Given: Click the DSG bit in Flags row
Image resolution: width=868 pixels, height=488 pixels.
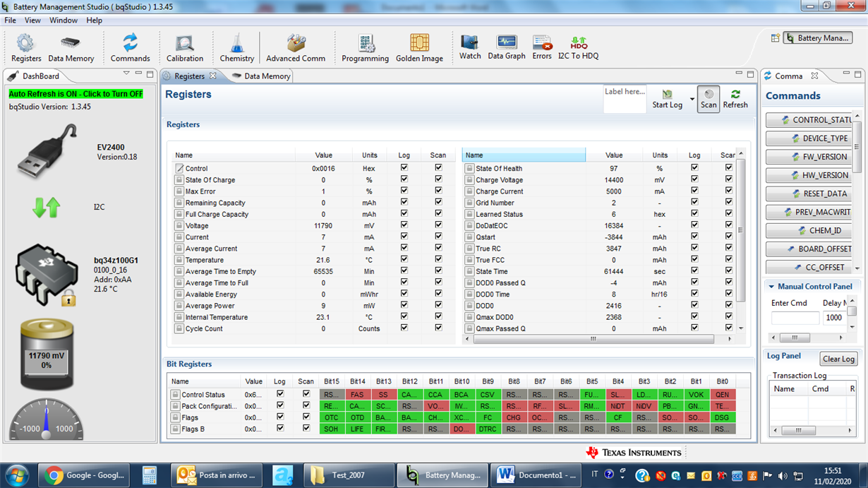Looking at the screenshot, I should tap(722, 417).
